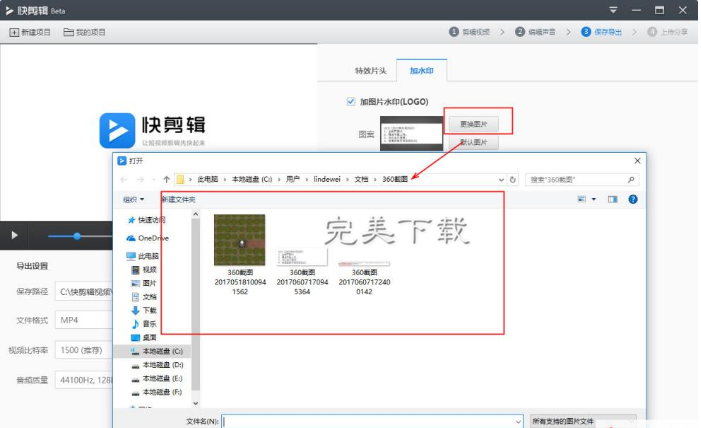This screenshot has width=701, height=428.
Task: Refresh the folder view
Action: pyautogui.click(x=513, y=180)
